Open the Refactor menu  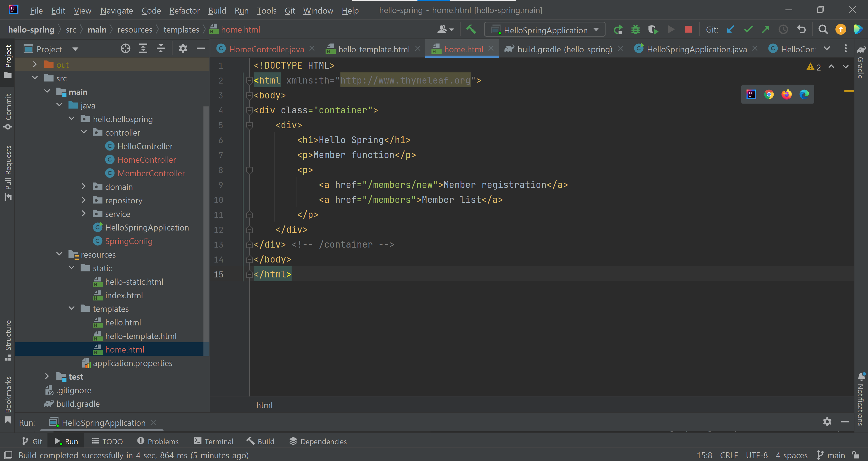184,11
